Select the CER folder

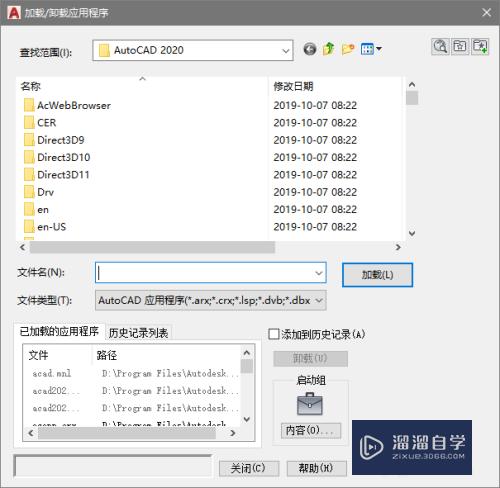pyautogui.click(x=40, y=123)
